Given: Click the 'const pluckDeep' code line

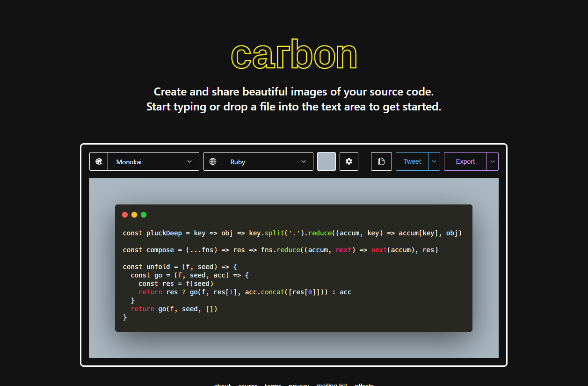Looking at the screenshot, I should point(292,233).
